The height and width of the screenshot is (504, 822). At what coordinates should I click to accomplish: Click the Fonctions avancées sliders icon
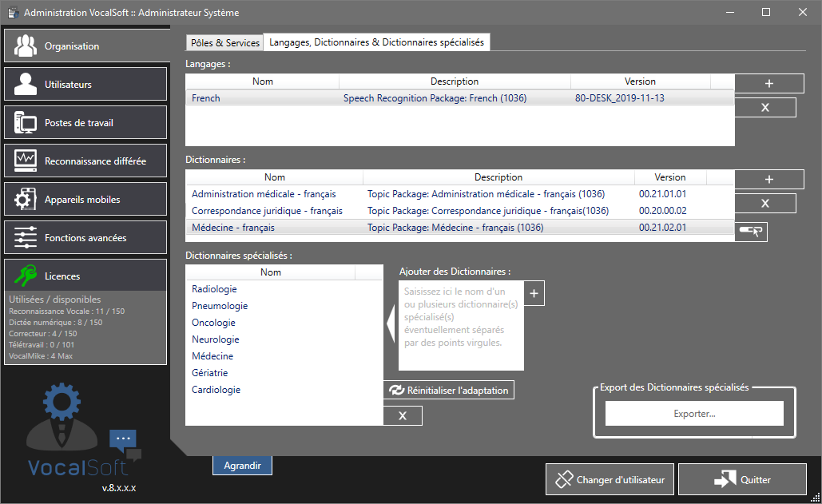click(x=26, y=237)
